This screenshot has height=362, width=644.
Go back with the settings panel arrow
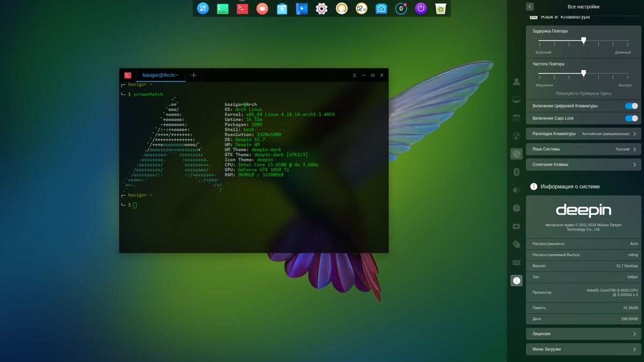[x=530, y=6]
